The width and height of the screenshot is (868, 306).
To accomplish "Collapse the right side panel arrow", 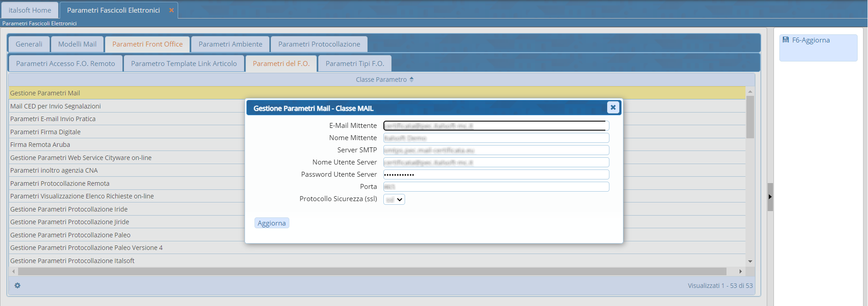I will click(770, 197).
